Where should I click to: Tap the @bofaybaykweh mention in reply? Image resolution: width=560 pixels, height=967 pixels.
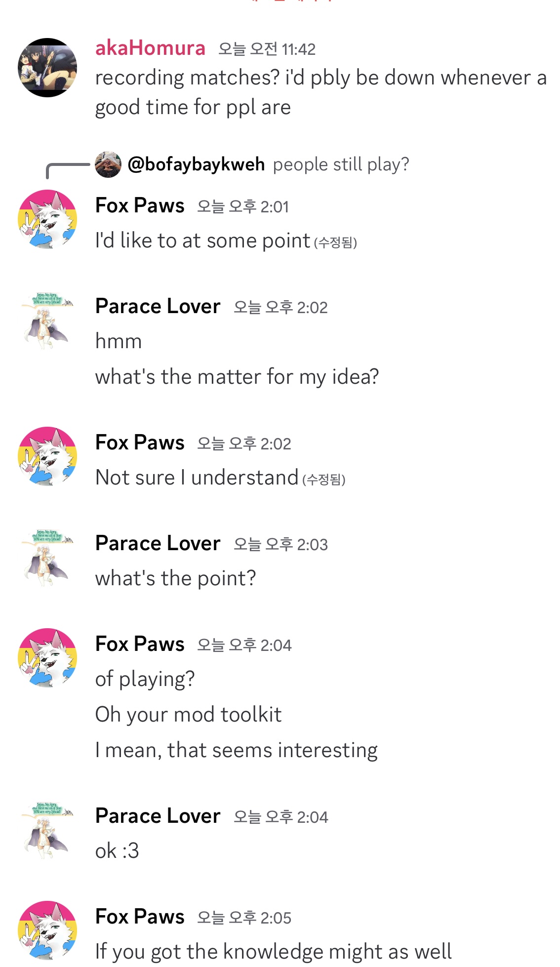coord(196,164)
